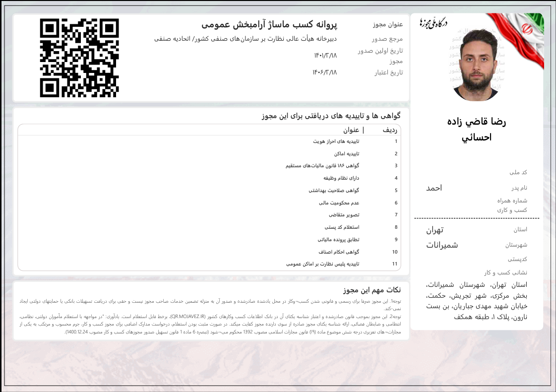
Task: Click the label استان
Action: click(x=520, y=230)
